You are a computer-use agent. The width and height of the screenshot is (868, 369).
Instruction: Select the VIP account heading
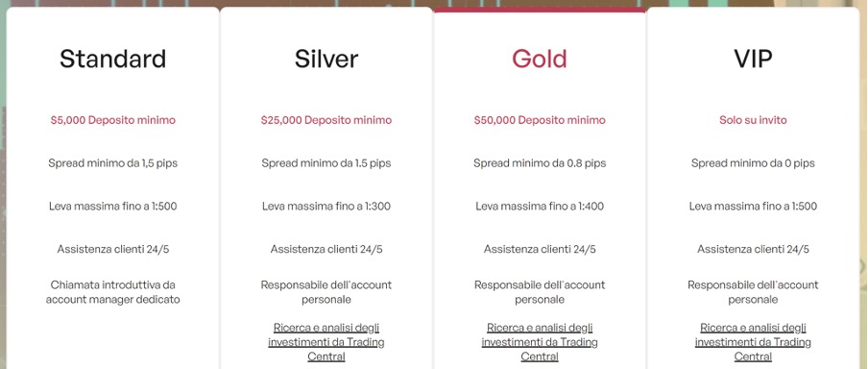tap(753, 59)
